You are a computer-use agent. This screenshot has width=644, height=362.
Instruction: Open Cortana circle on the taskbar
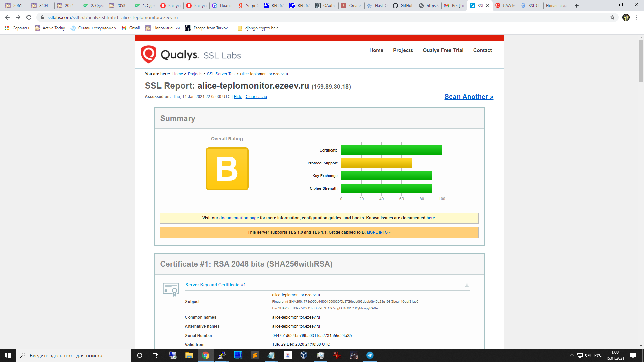coord(140,355)
